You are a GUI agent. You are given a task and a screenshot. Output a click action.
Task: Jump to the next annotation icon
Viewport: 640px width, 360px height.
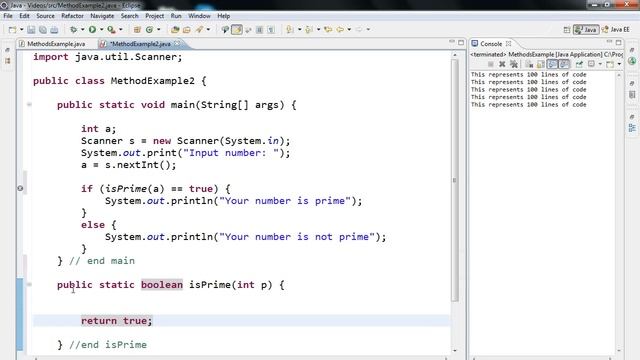coord(290,29)
